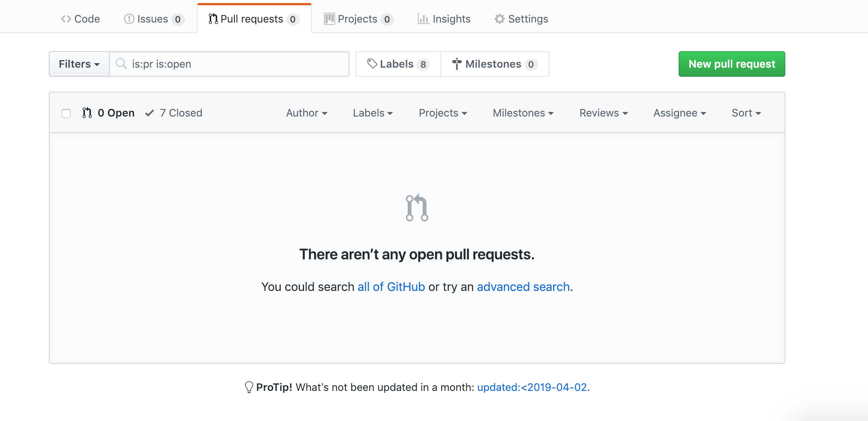
Task: Click the Code brackets icon
Action: [66, 19]
